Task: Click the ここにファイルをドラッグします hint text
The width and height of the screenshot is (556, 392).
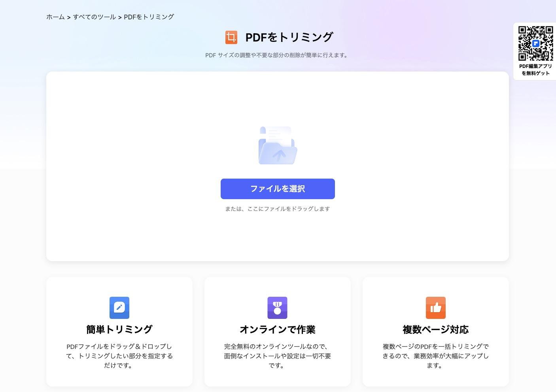Action: point(277,209)
